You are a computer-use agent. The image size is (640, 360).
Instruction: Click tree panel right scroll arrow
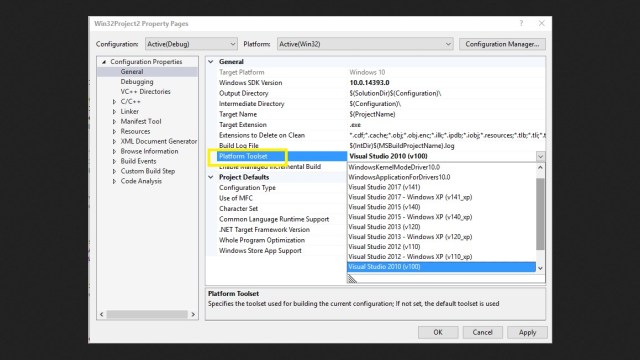(x=193, y=314)
